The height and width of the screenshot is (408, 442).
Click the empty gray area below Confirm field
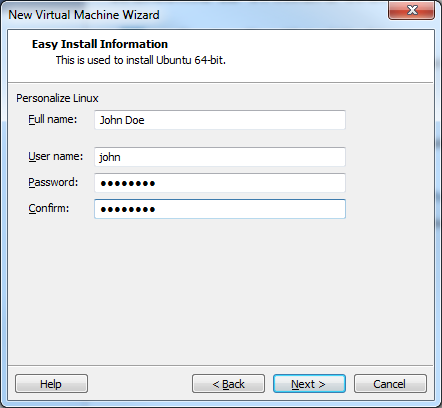point(220,290)
